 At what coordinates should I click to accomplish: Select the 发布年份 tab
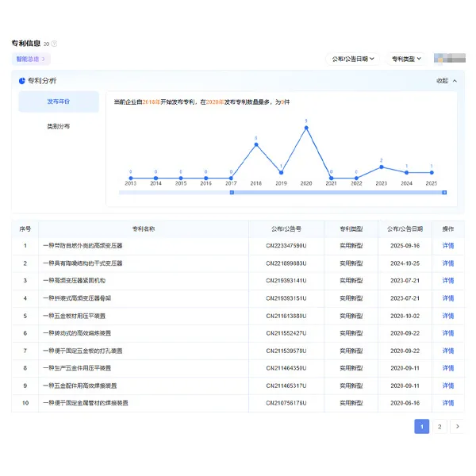[59, 102]
